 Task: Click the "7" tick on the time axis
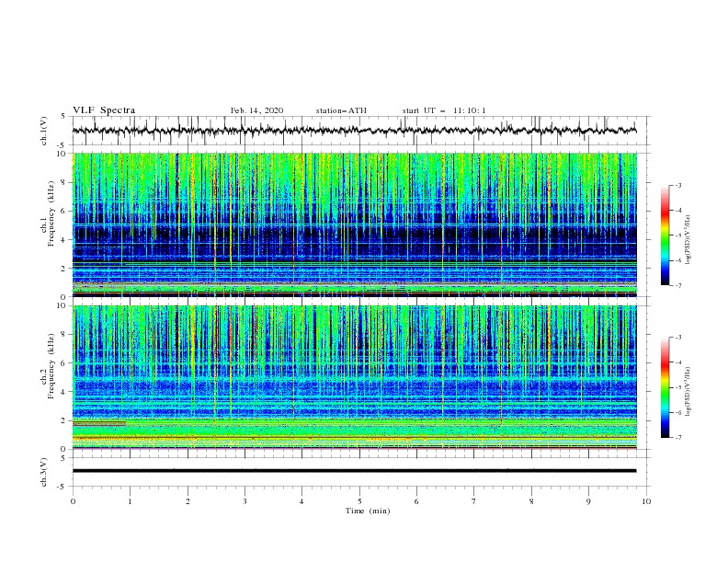pyautogui.click(x=474, y=501)
